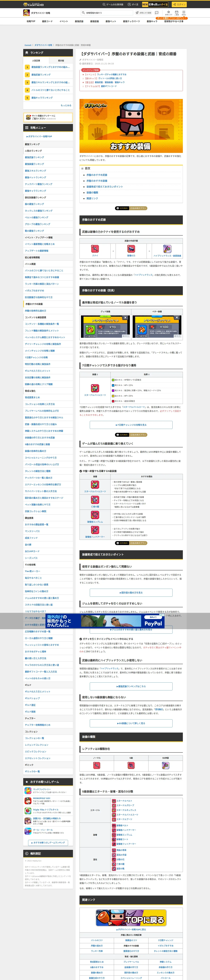The image size is (210, 980).
Task: Click the 記事を読んでポイ活 banner button
Action: [155, 5]
